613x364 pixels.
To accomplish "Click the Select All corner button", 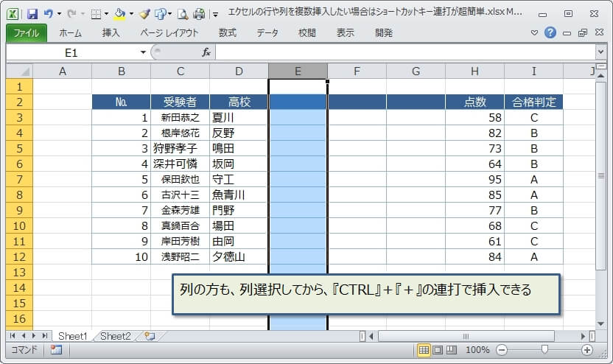I will click(20, 71).
